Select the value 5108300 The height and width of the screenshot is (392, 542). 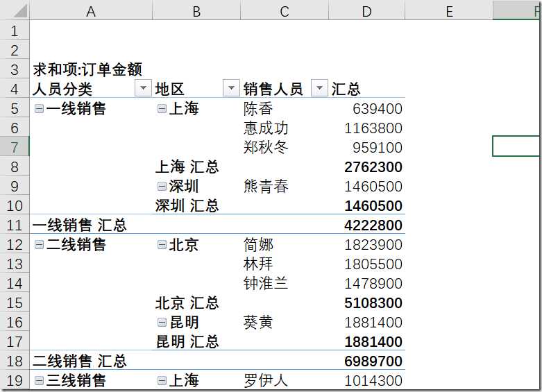(373, 303)
